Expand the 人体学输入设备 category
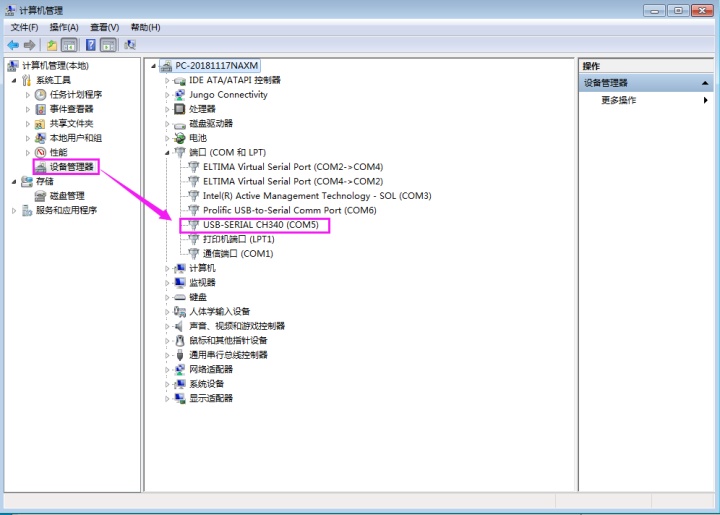 (167, 312)
